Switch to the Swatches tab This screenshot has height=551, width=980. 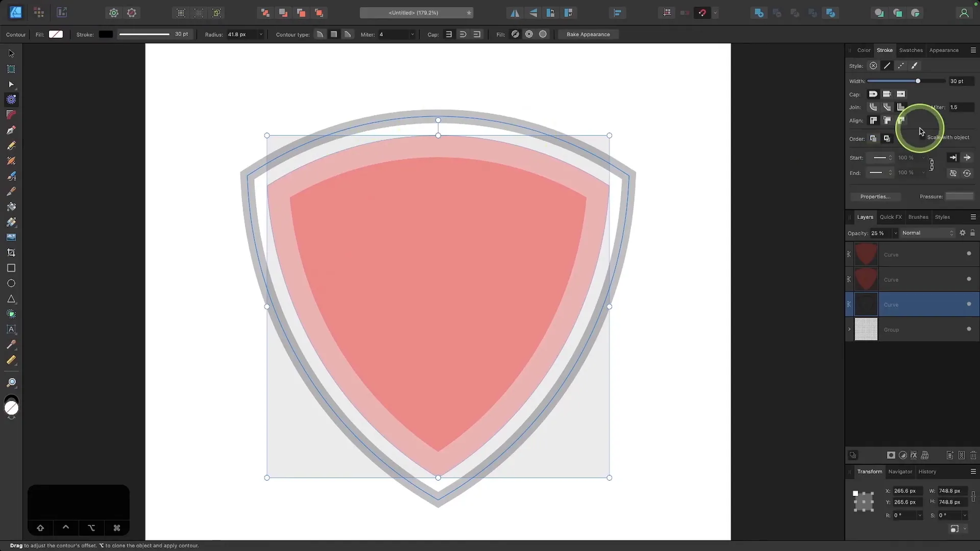point(911,50)
